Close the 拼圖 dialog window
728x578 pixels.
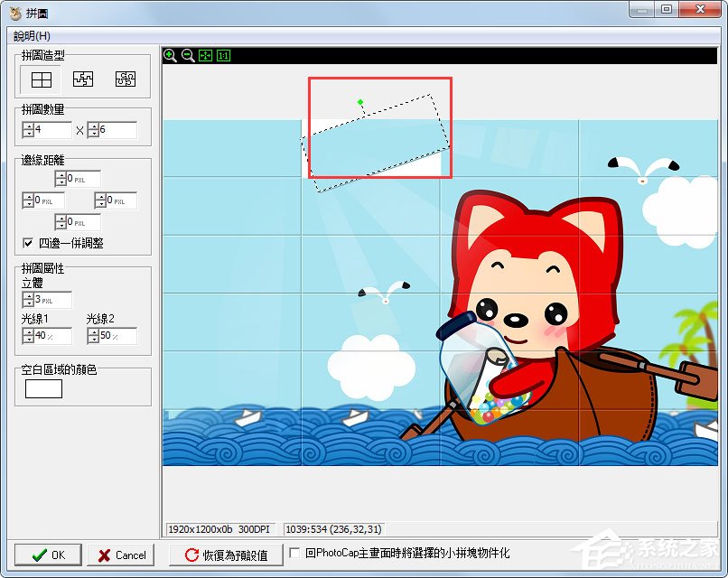700,9
